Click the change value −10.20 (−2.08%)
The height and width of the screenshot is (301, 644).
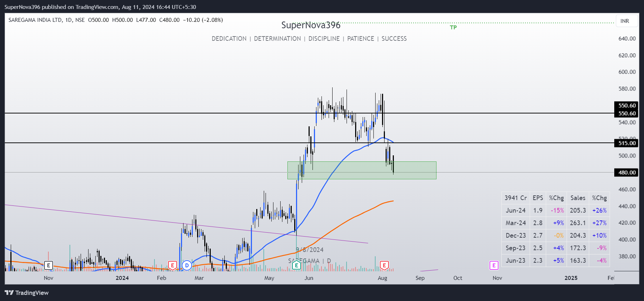203,20
